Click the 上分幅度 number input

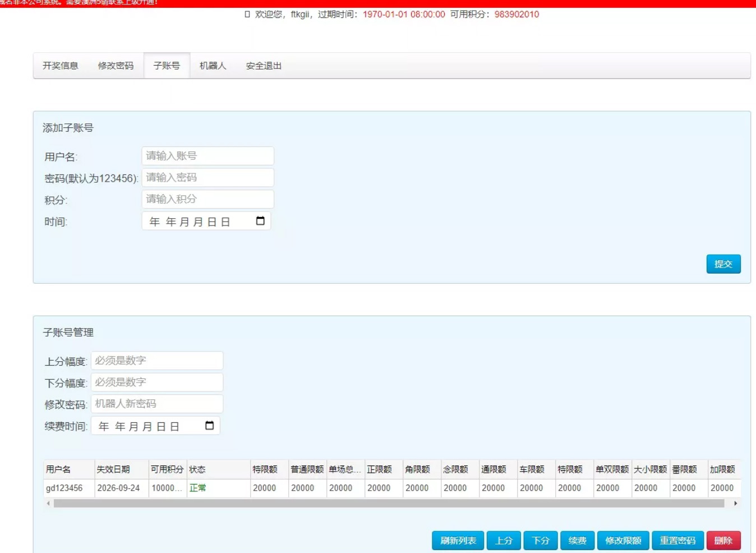tap(157, 361)
